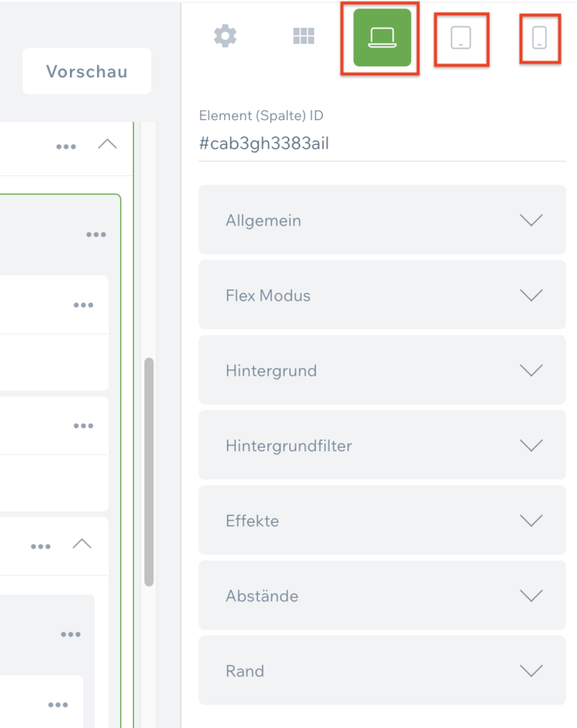Switch to tablet view icon
Screen dimensions: 577x728
(x=461, y=38)
